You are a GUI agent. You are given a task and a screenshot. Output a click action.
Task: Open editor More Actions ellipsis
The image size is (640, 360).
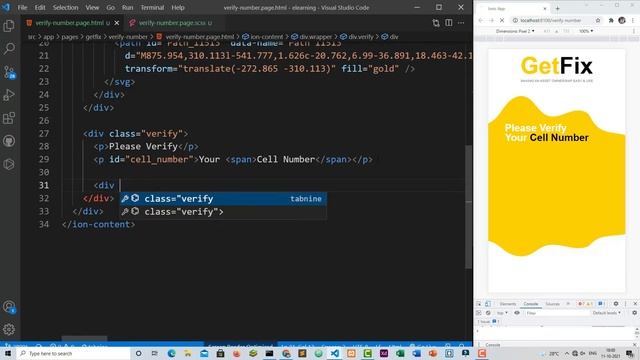click(461, 23)
